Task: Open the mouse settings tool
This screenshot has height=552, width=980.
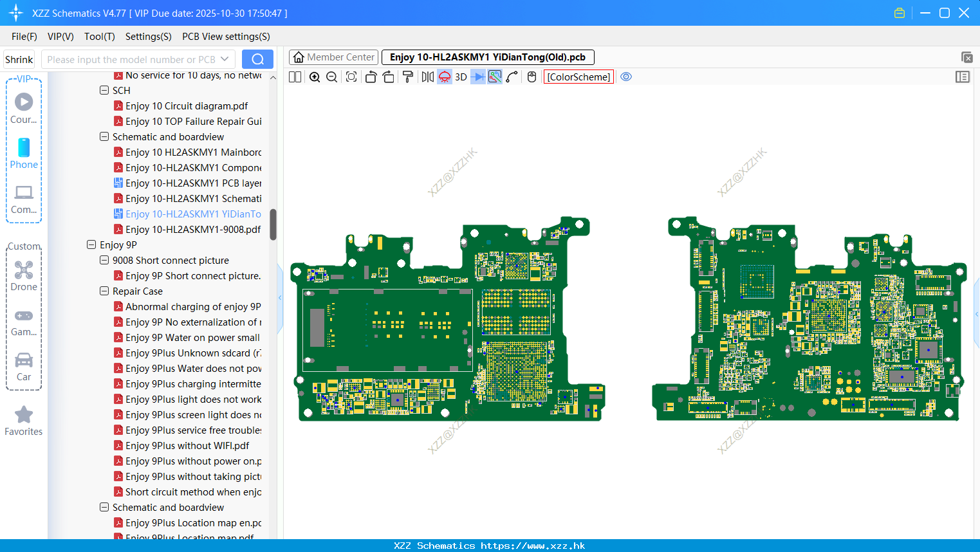Action: click(532, 77)
